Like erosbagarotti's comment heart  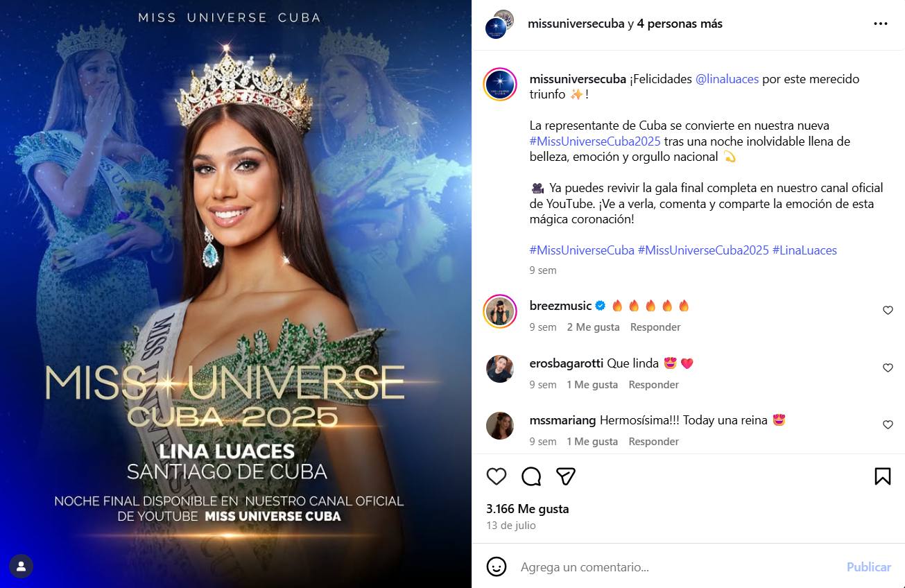(x=888, y=368)
